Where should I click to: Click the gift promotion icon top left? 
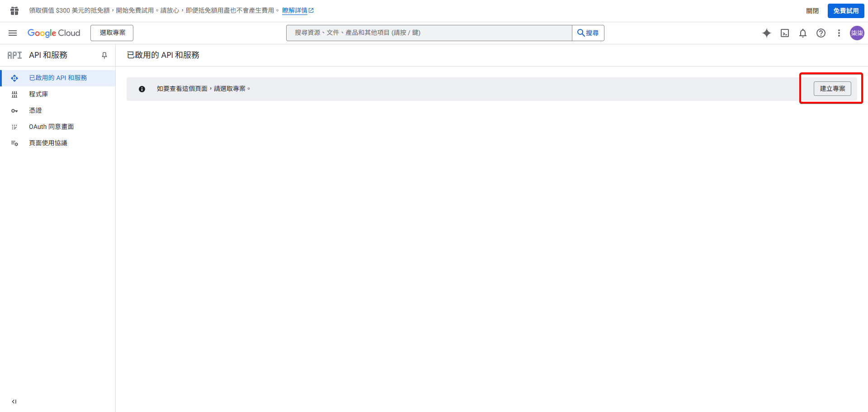pyautogui.click(x=14, y=10)
